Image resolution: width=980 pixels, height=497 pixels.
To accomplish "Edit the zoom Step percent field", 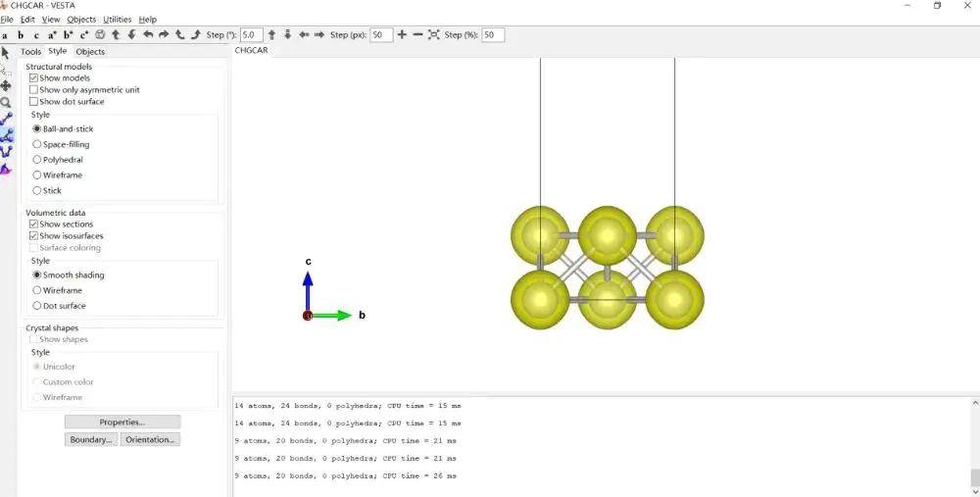I will (x=493, y=35).
